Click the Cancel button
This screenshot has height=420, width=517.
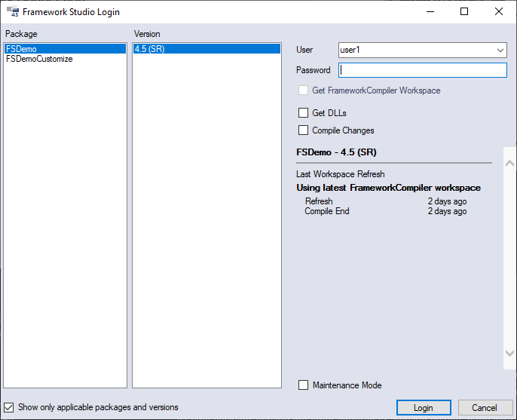(485, 408)
